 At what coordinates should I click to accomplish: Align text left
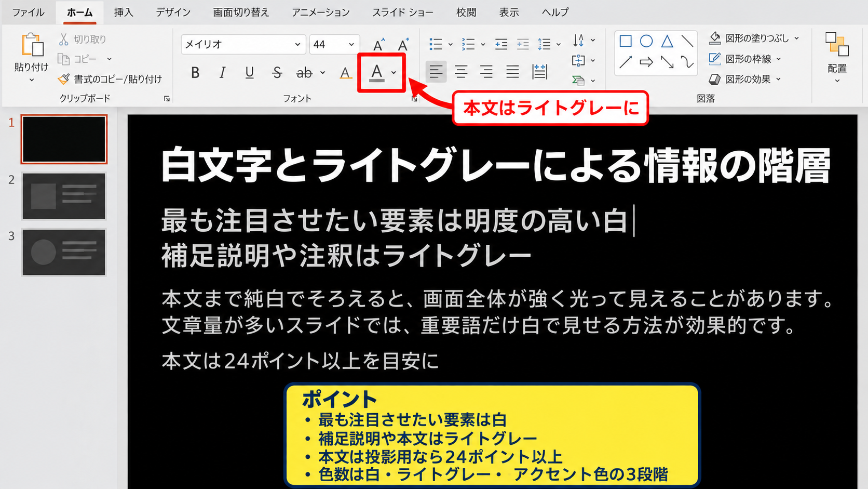[x=436, y=72]
